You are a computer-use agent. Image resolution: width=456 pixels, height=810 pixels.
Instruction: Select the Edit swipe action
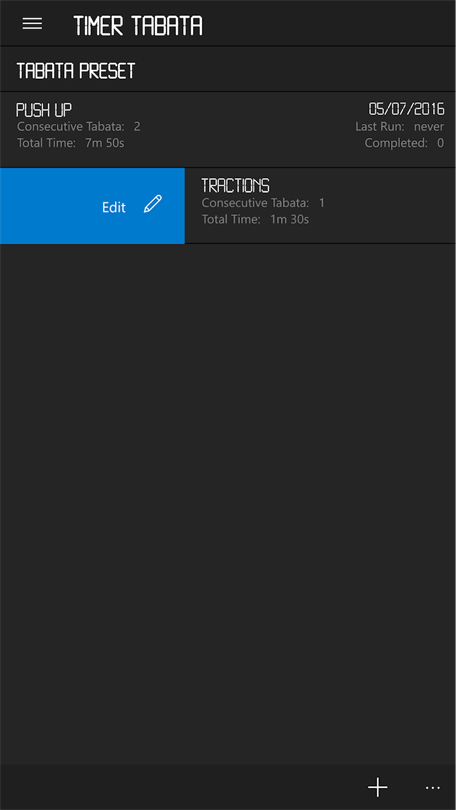point(92,206)
